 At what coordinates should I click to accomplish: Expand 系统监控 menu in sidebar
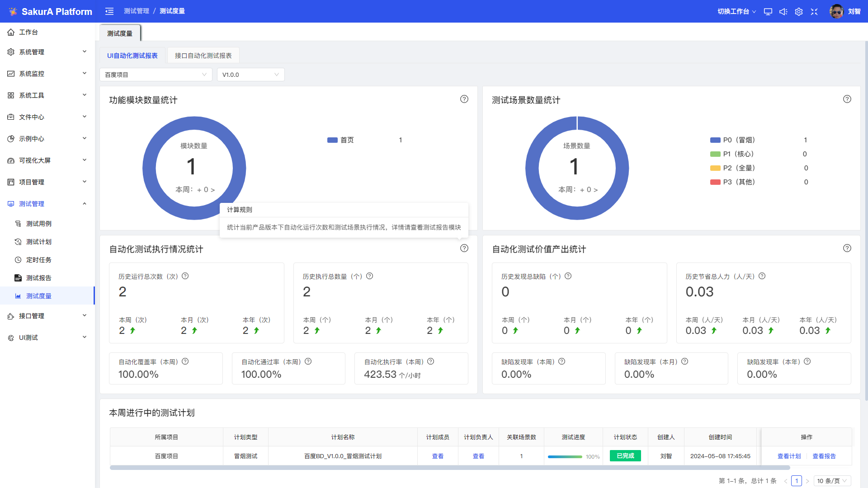[47, 74]
